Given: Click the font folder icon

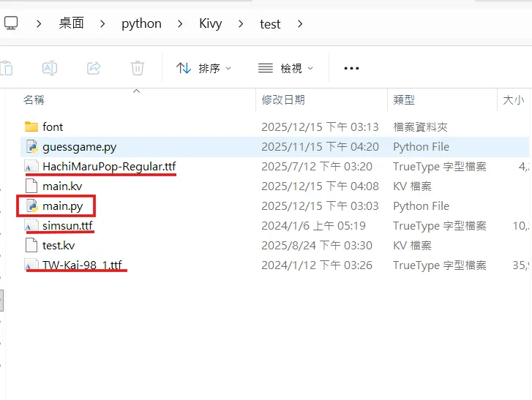Looking at the screenshot, I should coord(31,127).
